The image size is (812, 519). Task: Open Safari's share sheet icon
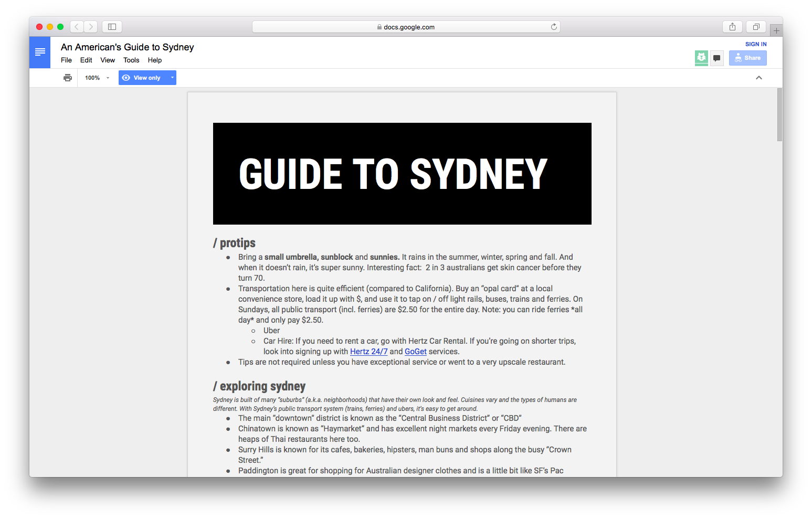coord(732,27)
